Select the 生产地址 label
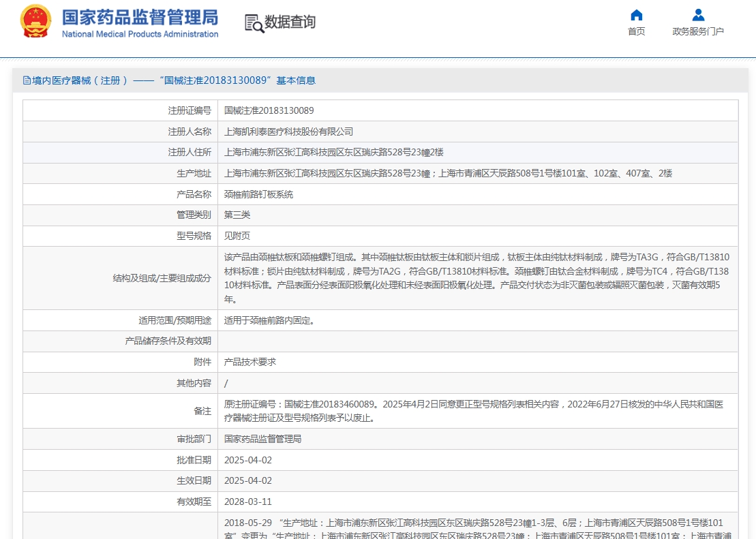 (194, 174)
